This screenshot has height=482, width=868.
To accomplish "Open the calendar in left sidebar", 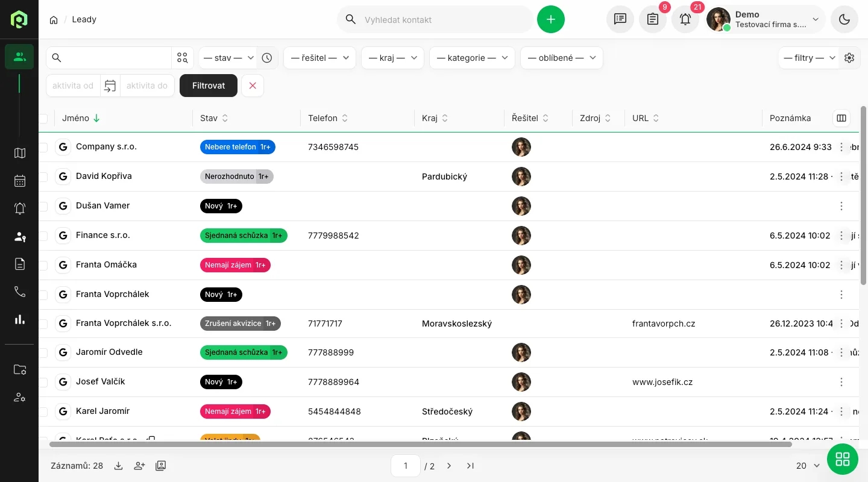I will pyautogui.click(x=20, y=181).
